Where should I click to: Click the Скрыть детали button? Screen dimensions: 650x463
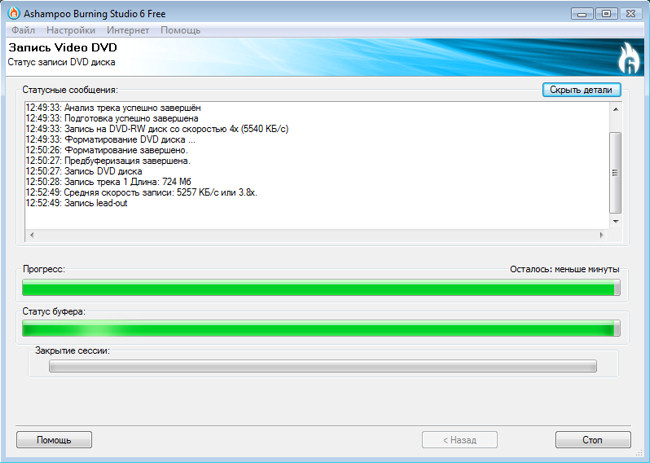coord(581,90)
